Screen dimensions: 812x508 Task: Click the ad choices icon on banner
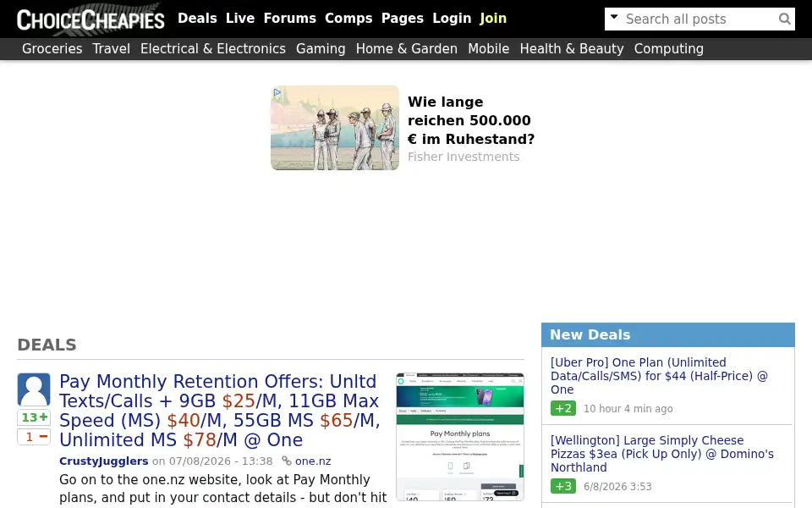(x=277, y=93)
